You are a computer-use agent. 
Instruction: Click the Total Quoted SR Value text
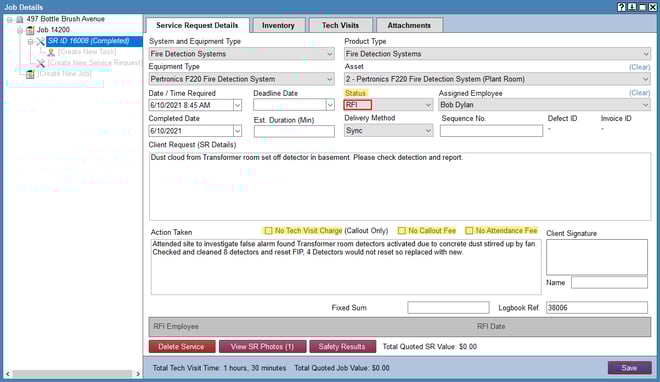click(430, 347)
